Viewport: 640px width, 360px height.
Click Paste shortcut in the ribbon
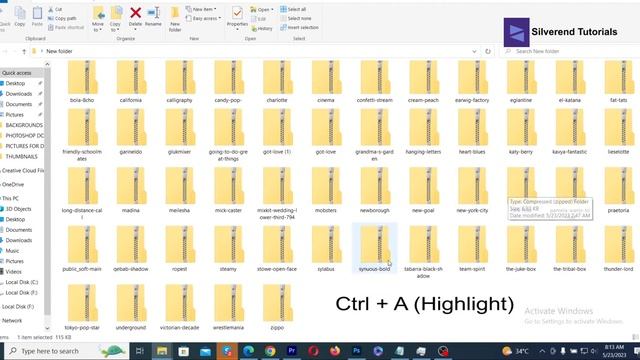[66, 27]
